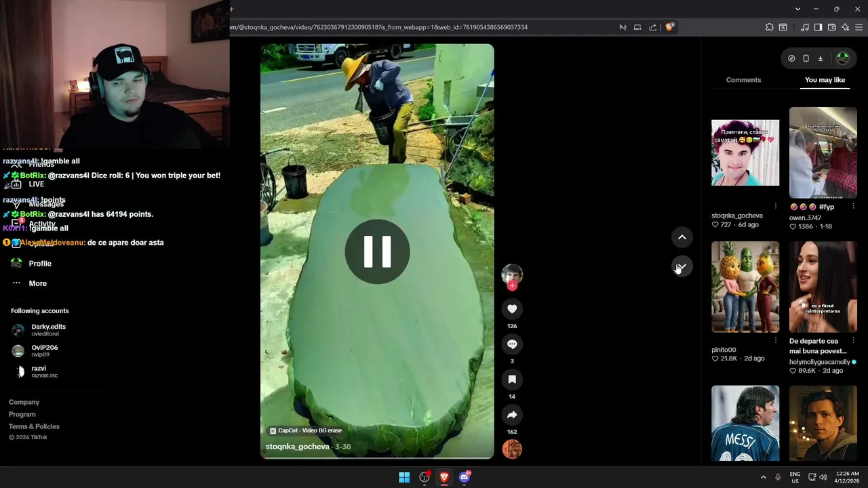Image resolution: width=868 pixels, height=488 pixels.
Task: Click the phone app icon in top pill
Action: click(x=806, y=58)
